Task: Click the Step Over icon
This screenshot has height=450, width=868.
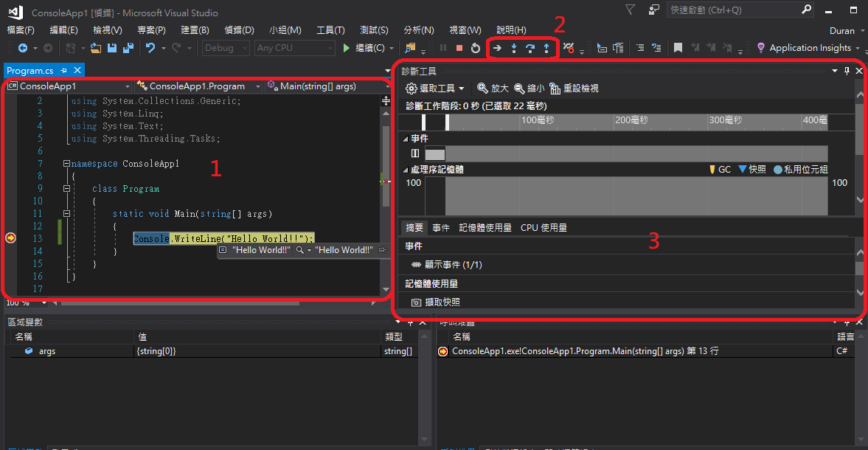Action: [x=530, y=48]
